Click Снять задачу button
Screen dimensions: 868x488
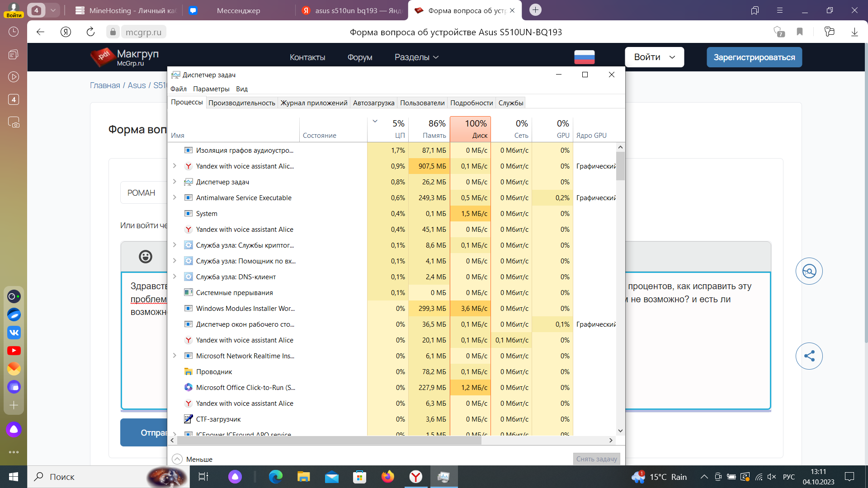596,459
